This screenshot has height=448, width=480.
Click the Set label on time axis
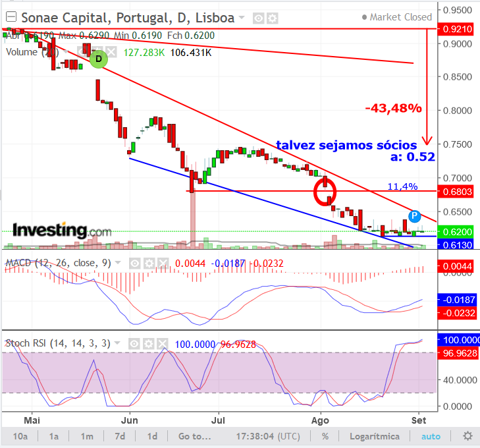coord(419,420)
